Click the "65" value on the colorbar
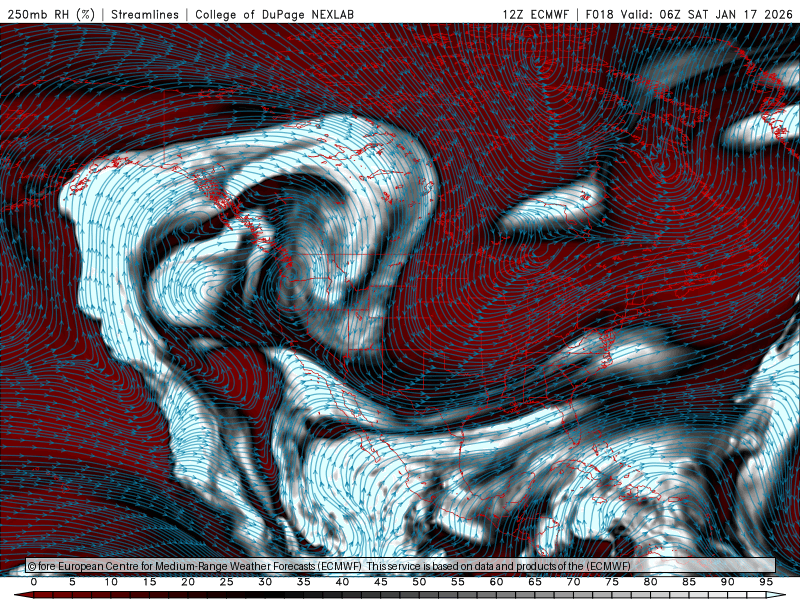800x600 pixels. [x=535, y=582]
